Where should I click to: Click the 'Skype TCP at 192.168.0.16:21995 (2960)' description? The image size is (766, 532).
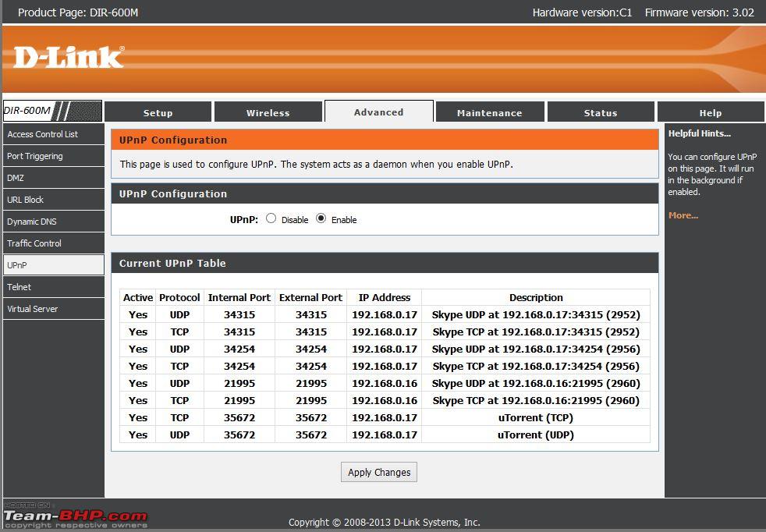(536, 401)
